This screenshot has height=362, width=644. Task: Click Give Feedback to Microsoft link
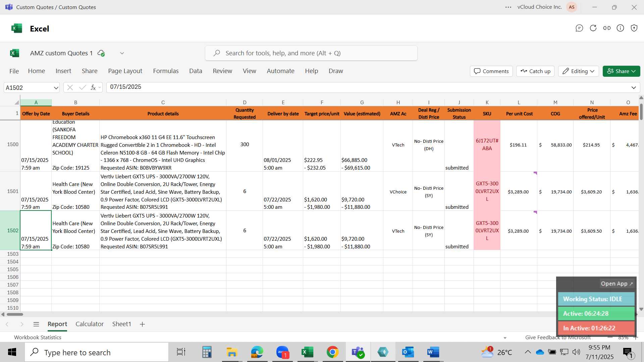[x=558, y=338]
